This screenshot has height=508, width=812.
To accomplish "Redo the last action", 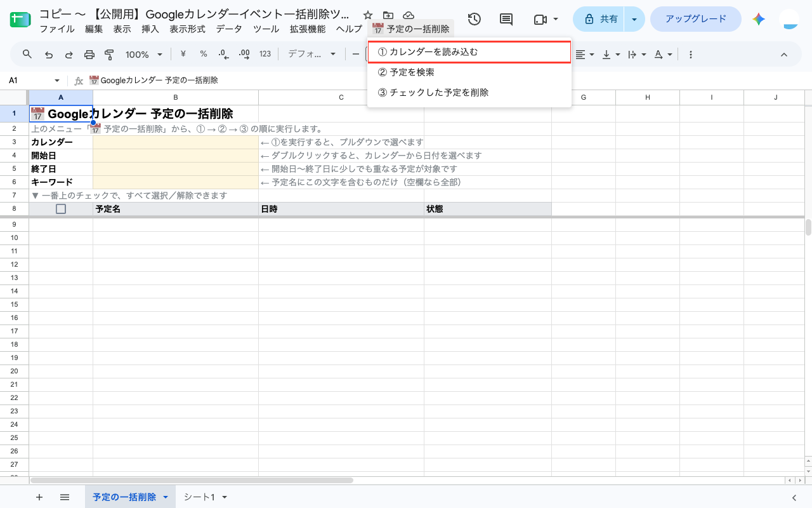I will click(x=69, y=54).
